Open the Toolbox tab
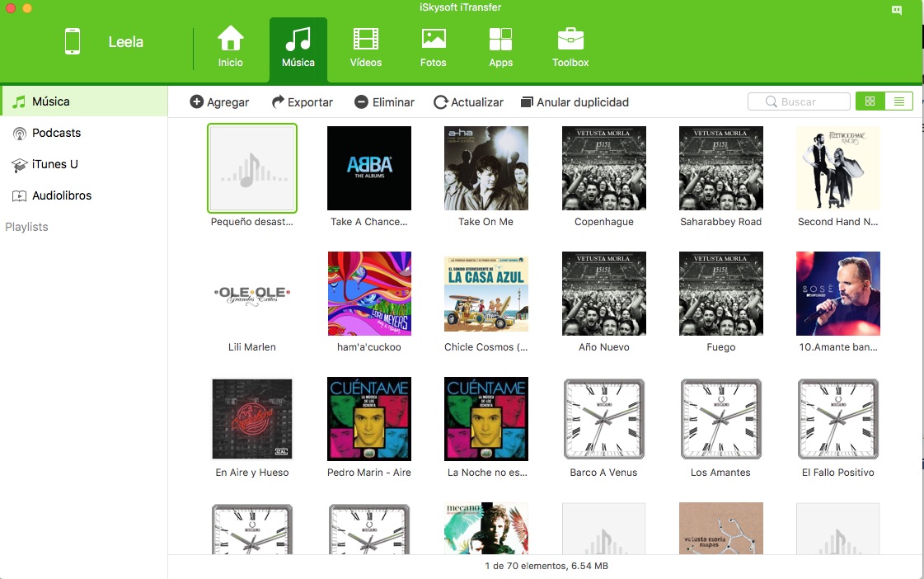The image size is (924, 579). 570,47
